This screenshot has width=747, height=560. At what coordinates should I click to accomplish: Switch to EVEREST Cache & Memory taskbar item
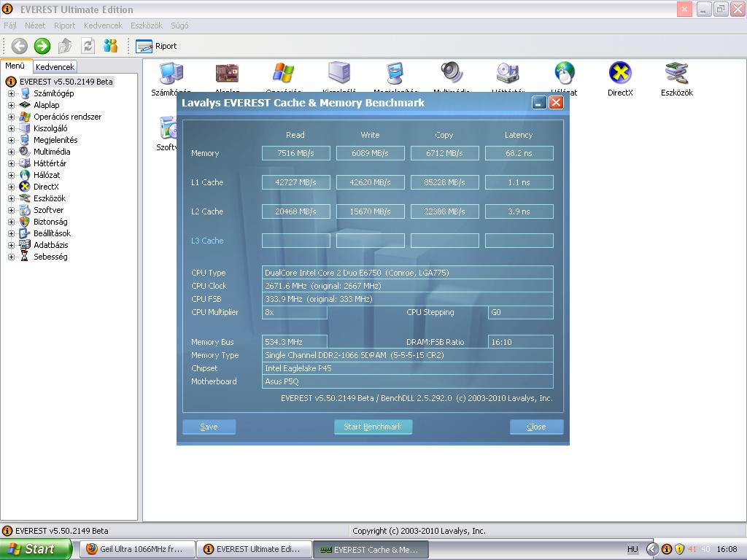(371, 549)
